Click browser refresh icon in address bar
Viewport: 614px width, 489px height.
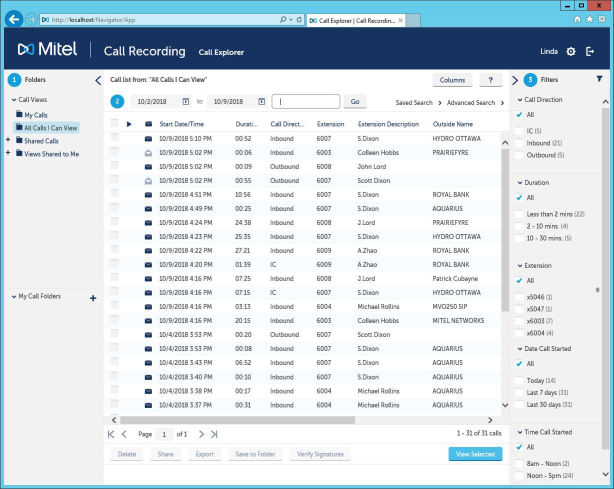coord(299,20)
